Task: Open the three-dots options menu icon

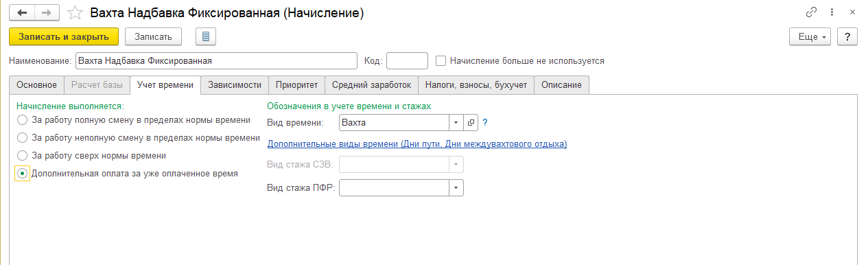Action: [832, 12]
